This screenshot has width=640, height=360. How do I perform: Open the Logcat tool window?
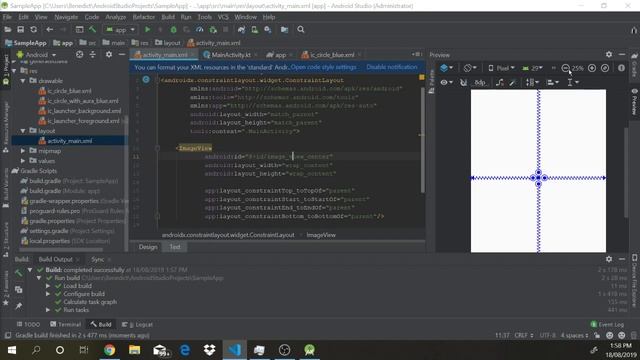138,324
